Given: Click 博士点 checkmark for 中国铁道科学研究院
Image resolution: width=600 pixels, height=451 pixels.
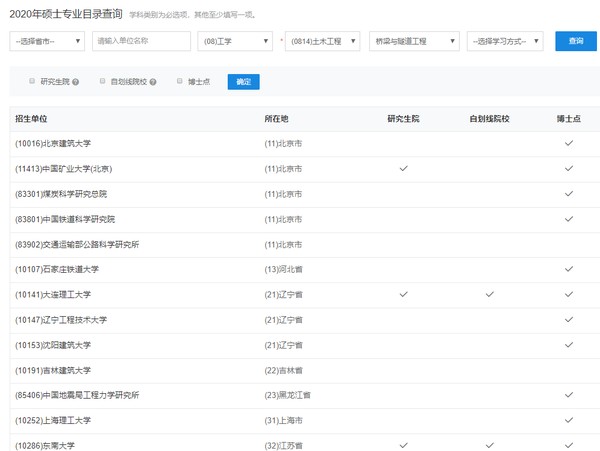Looking at the screenshot, I should [569, 219].
